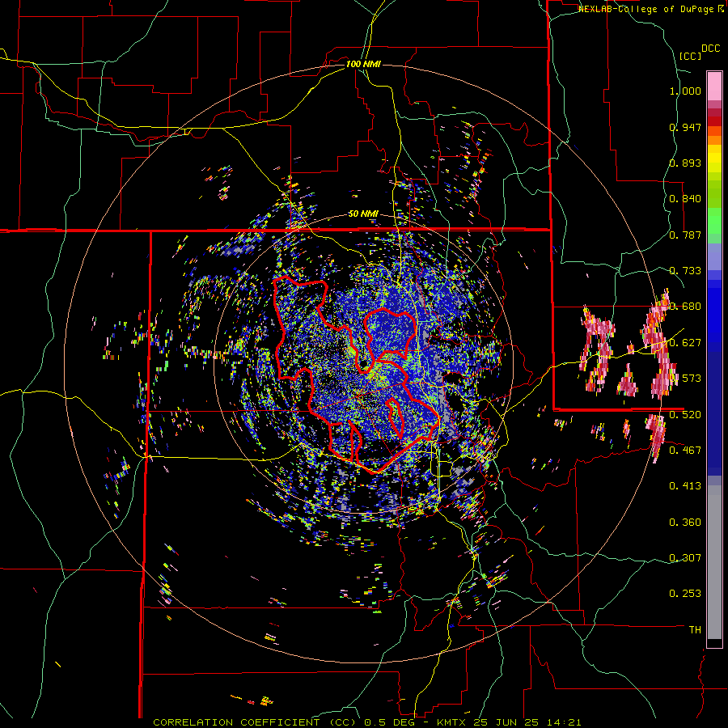Select the 0.840 scale value
This screenshot has height=728, width=728.
pos(685,199)
